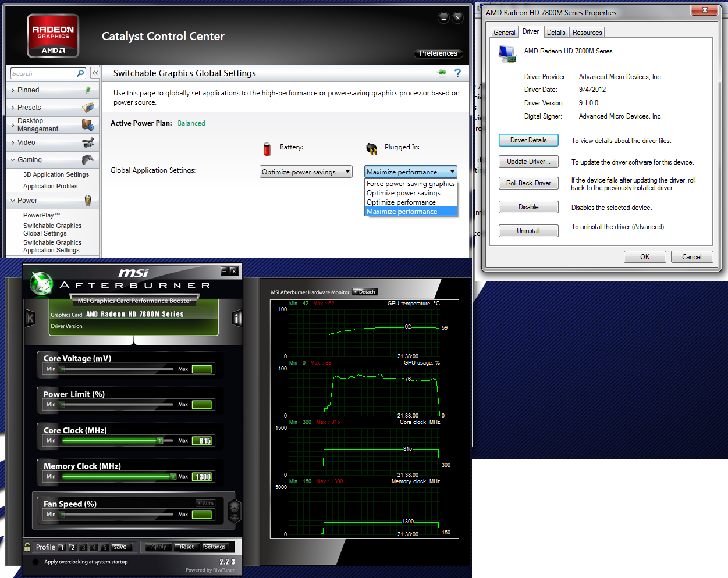This screenshot has height=578, width=728.
Task: Click the Memory Clock value box 1300
Action: point(202,477)
